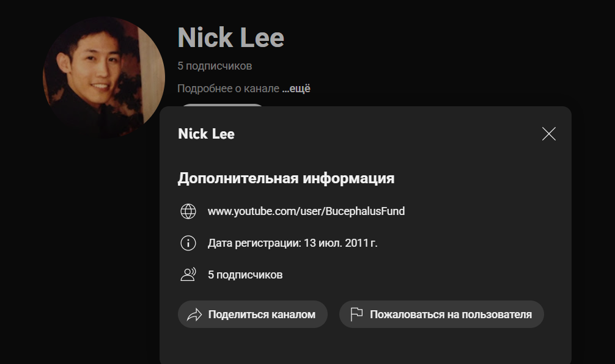This screenshot has width=615, height=364.
Task: Click the Пожаловаться на пользователя button
Action: [x=441, y=315]
